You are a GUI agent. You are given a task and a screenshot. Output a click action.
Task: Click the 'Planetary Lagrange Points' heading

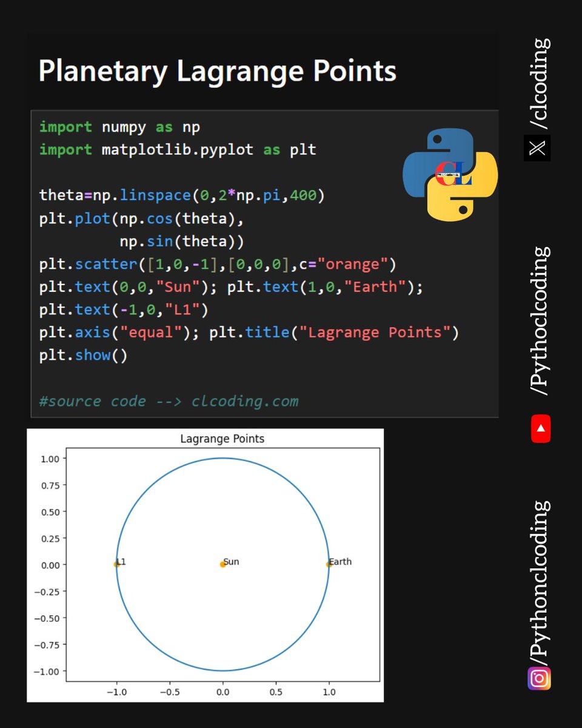[x=218, y=71]
